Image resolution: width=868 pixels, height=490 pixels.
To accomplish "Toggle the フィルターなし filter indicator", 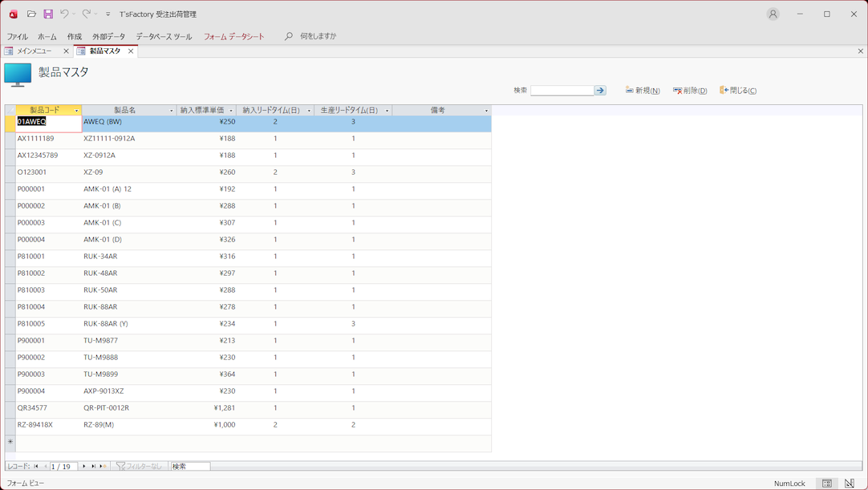I will (x=139, y=466).
